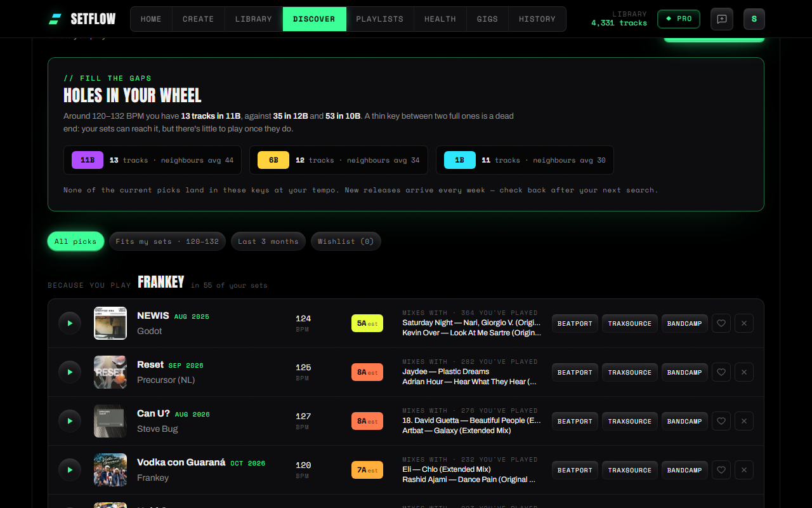Open the Health tab
The image size is (812, 508).
coord(440,19)
